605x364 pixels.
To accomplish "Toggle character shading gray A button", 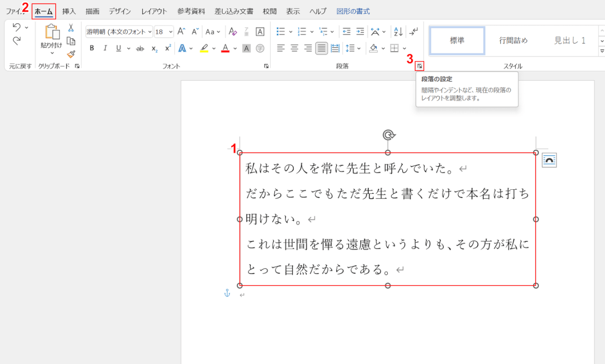I will 246,48.
